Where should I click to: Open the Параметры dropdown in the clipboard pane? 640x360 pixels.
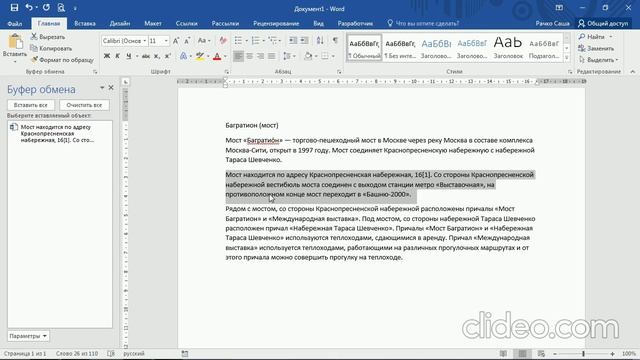pyautogui.click(x=28, y=336)
